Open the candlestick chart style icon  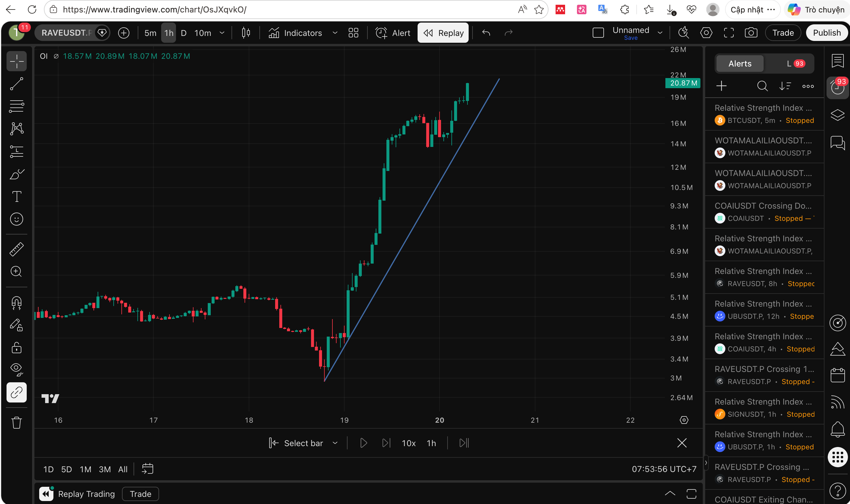pyautogui.click(x=246, y=33)
